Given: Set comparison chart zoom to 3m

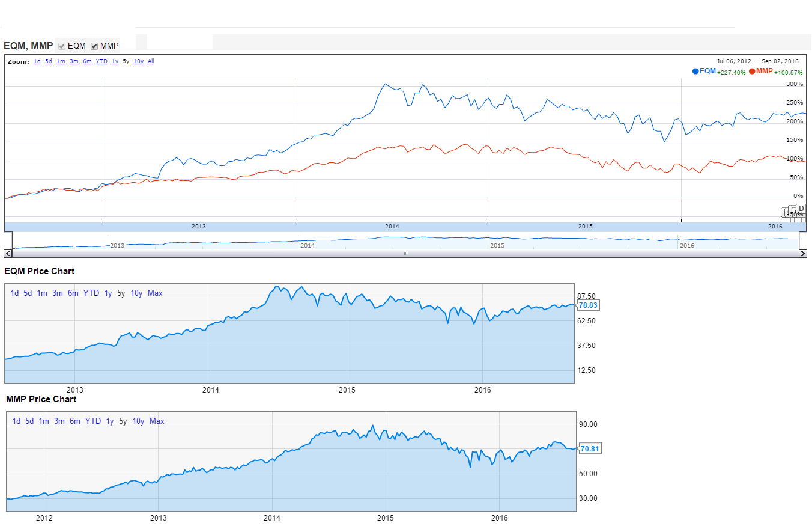Looking at the screenshot, I should point(74,61).
